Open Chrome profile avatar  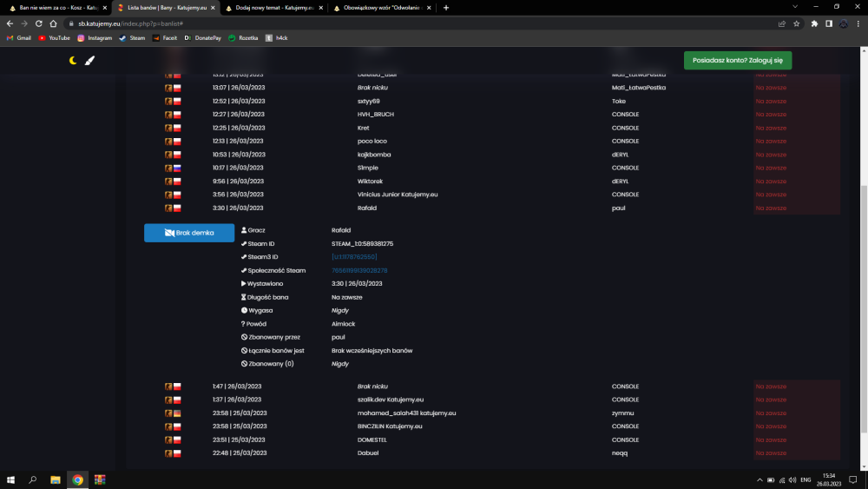pos(844,23)
